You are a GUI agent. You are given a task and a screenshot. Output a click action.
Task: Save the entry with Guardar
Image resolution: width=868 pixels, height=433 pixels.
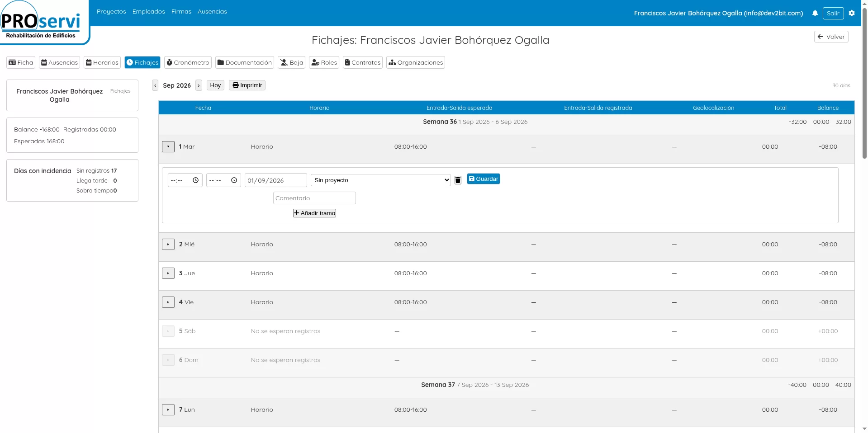tap(483, 179)
